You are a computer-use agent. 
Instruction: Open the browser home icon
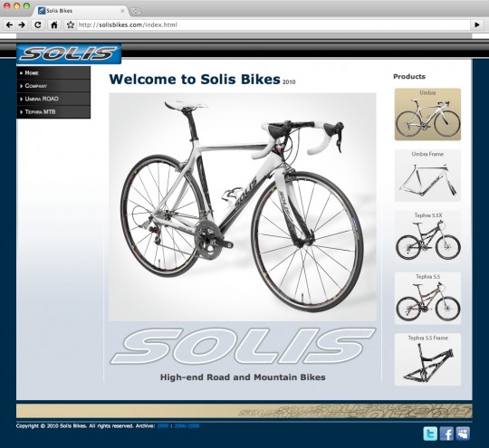(54, 24)
